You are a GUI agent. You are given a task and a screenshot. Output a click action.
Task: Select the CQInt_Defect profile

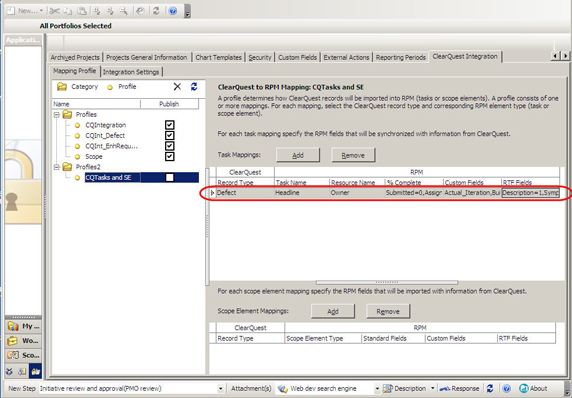click(105, 136)
